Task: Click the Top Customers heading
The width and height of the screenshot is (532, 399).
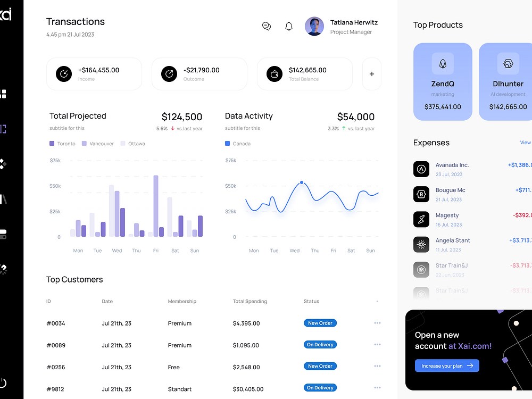Action: 74,280
